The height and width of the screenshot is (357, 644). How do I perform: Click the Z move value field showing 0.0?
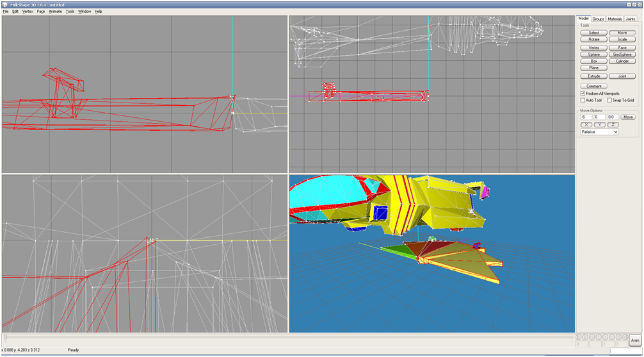pos(613,117)
